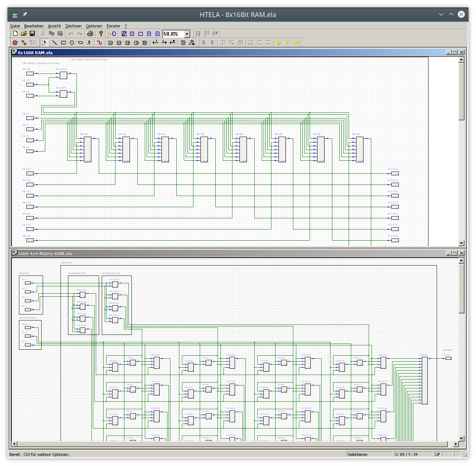The width and height of the screenshot is (476, 466).
Task: Pin the HTELA window with the pin icon
Action: [x=25, y=14]
